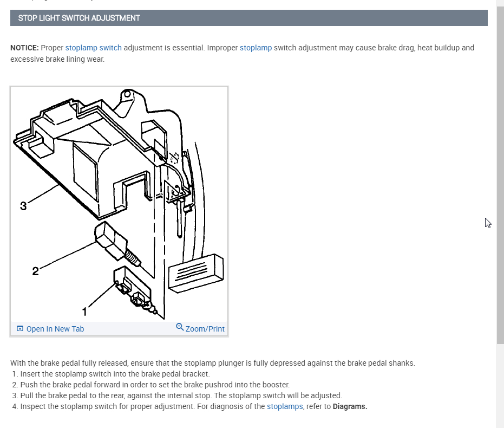504x428 pixels.
Task: Open the 'stoplamps' link in step 4
Action: point(285,406)
